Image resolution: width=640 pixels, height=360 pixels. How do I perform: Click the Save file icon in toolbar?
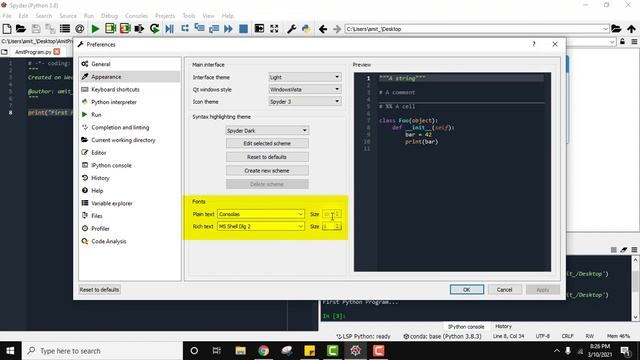coord(36,29)
